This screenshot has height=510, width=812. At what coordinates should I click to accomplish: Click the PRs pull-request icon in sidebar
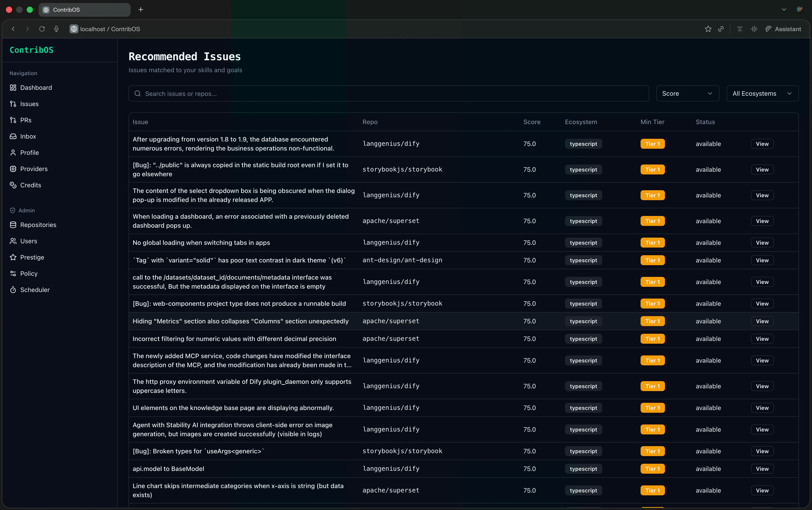[x=13, y=120]
